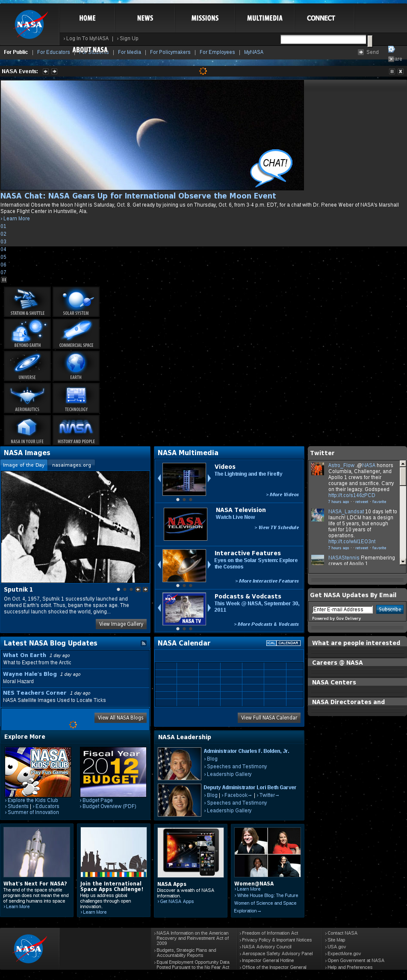Show next Image of the Day arrow

click(145, 589)
